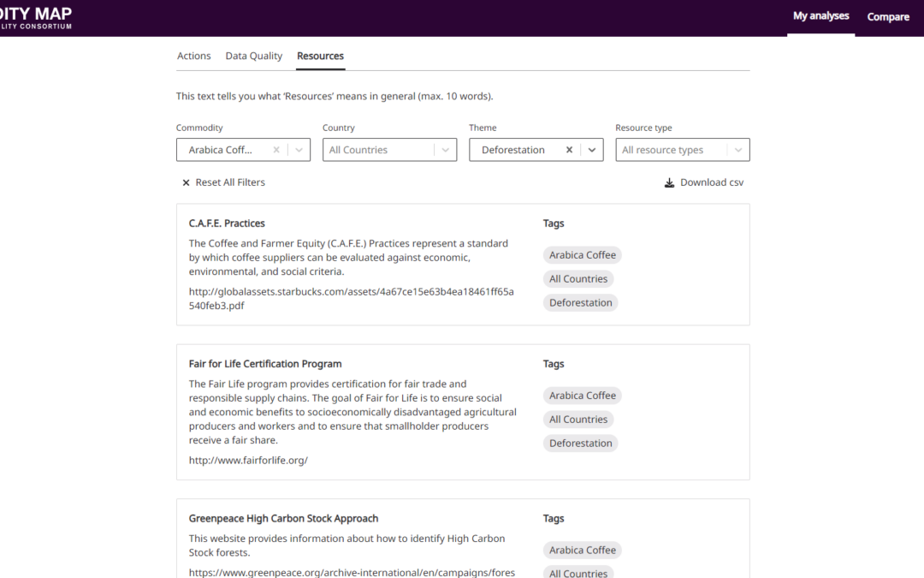The height and width of the screenshot is (578, 924).
Task: Click Arabica Coffee tag in Greenpeace card
Action: point(583,550)
